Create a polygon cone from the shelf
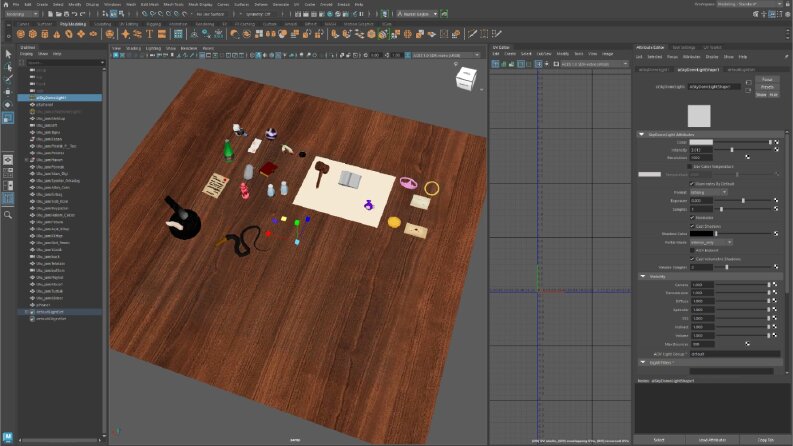This screenshot has height=446, width=793. point(57,34)
